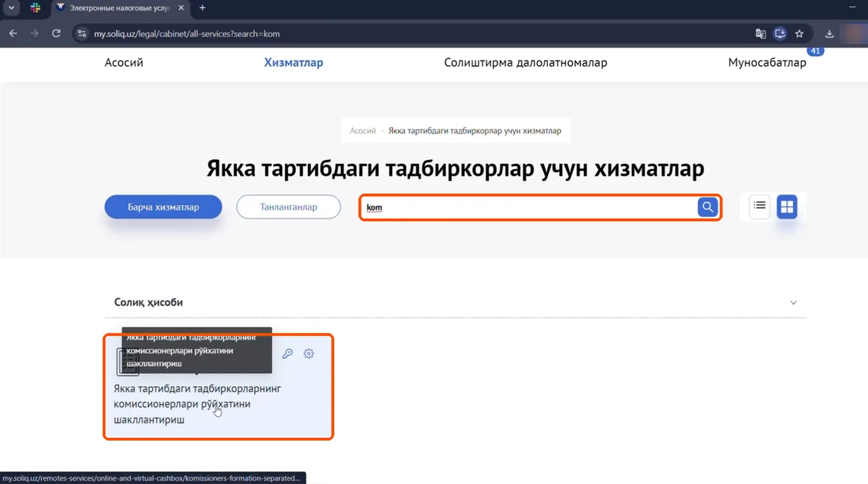Open a new browser tab
This screenshot has height=484, width=868.
click(202, 8)
